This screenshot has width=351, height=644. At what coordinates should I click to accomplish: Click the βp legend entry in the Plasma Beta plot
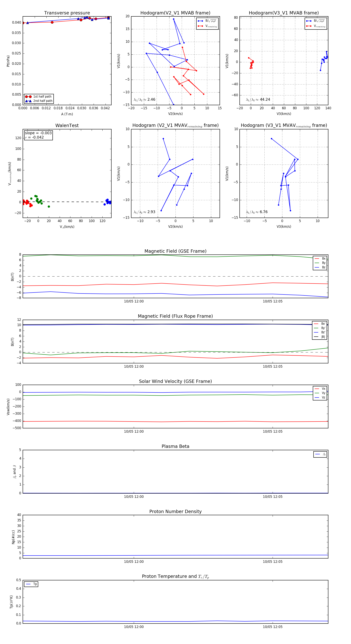[x=321, y=454]
